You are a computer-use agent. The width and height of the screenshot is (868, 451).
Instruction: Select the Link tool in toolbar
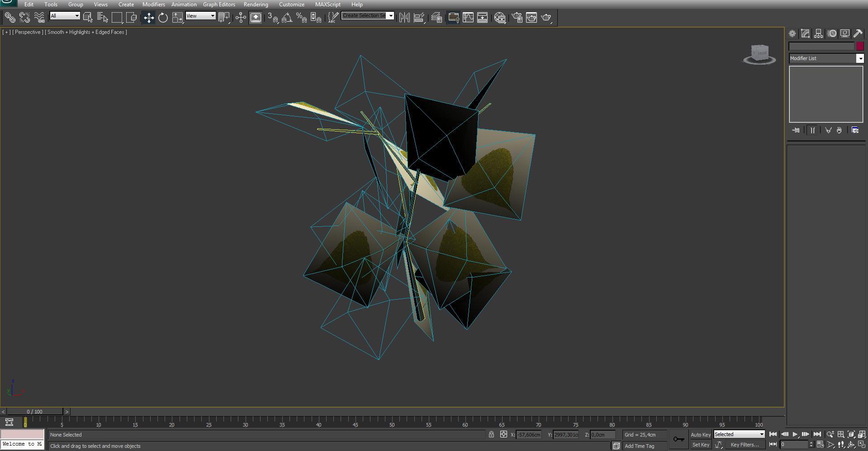pos(9,18)
